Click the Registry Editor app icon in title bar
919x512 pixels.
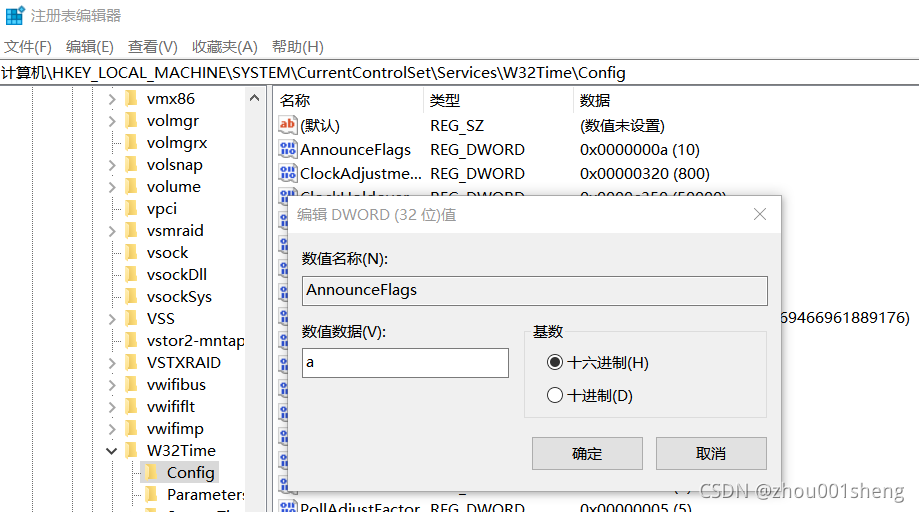[x=15, y=15]
